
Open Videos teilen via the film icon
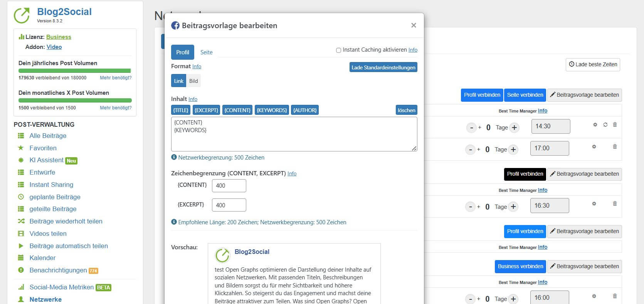point(21,233)
